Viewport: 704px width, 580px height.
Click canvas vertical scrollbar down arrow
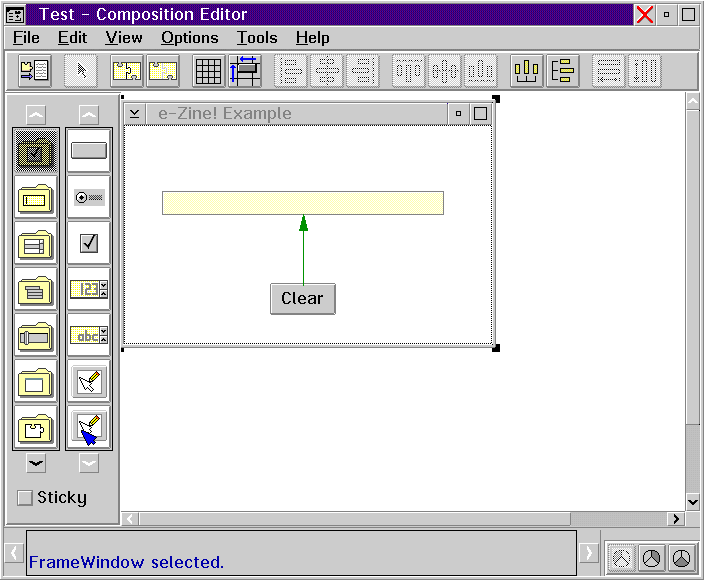[x=693, y=502]
